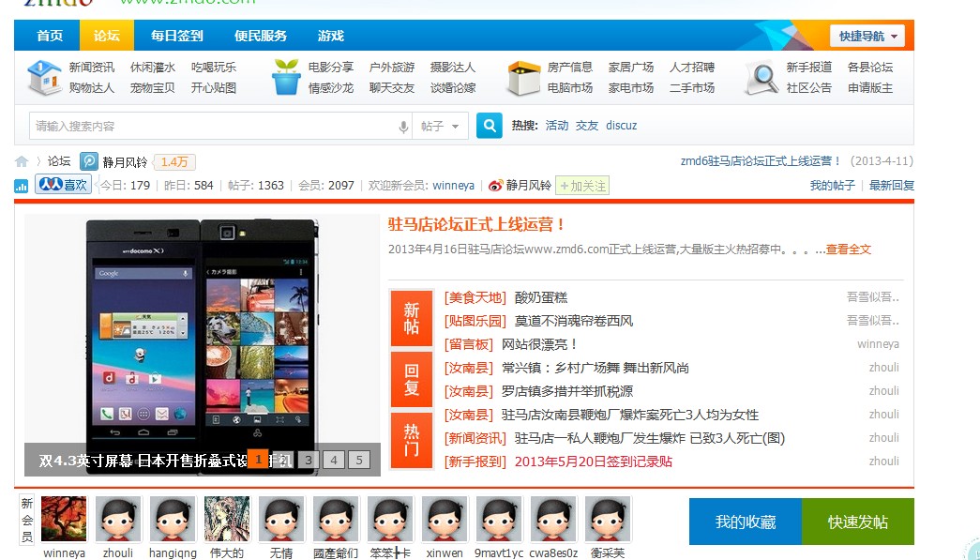Open post 酸奶蛋糕
This screenshot has height=560, width=980.
(x=541, y=297)
